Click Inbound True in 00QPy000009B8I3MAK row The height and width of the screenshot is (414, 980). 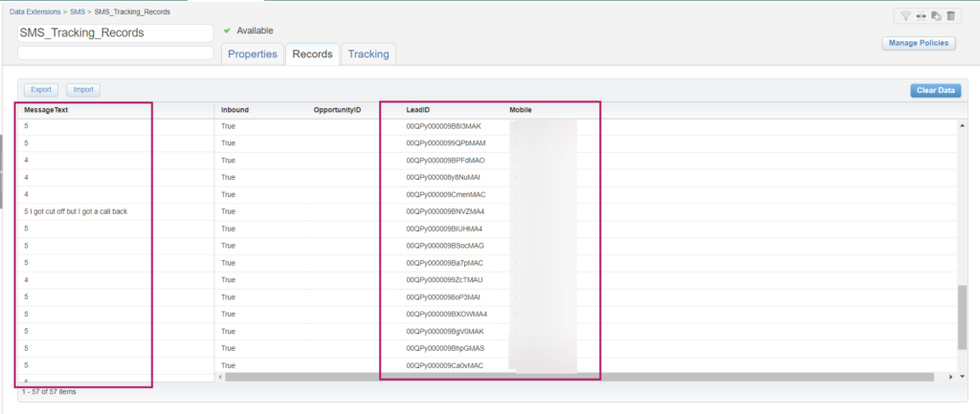228,126
